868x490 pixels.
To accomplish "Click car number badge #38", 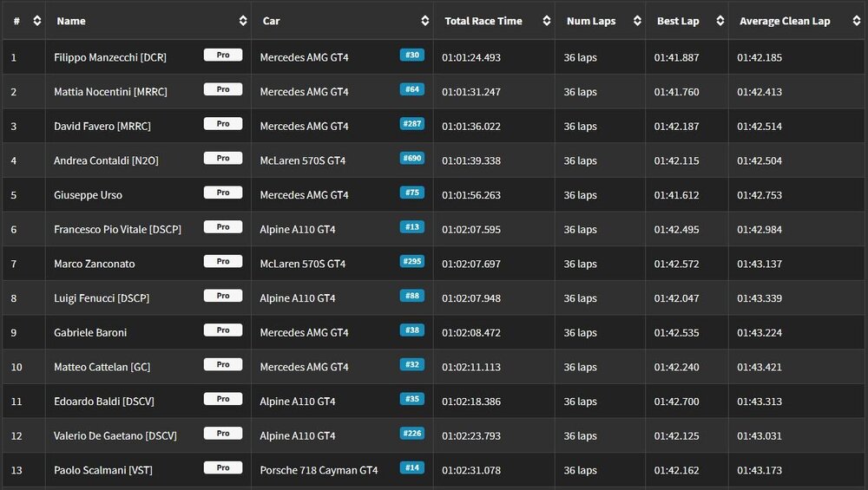I will coord(411,330).
